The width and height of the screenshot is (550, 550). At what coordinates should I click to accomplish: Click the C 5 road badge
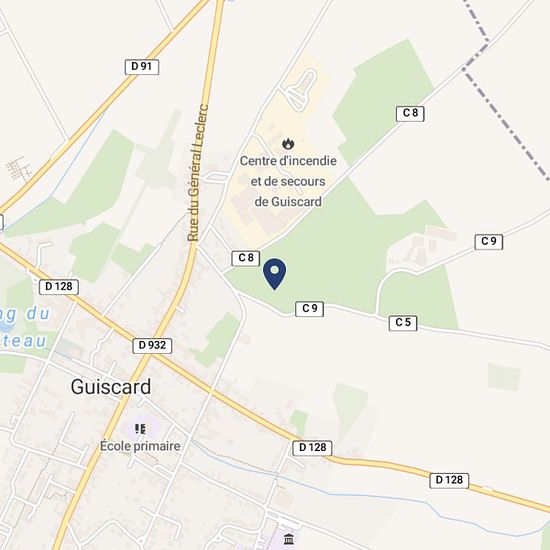(403, 323)
